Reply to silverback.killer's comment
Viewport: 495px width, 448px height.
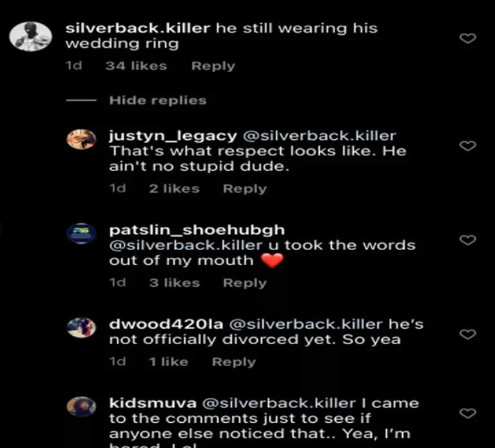click(213, 66)
